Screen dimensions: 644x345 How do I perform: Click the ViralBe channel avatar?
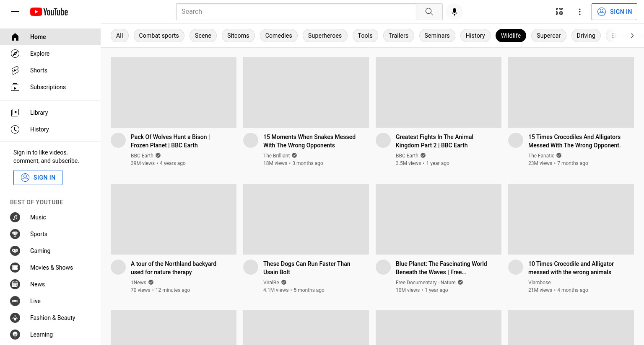click(251, 267)
